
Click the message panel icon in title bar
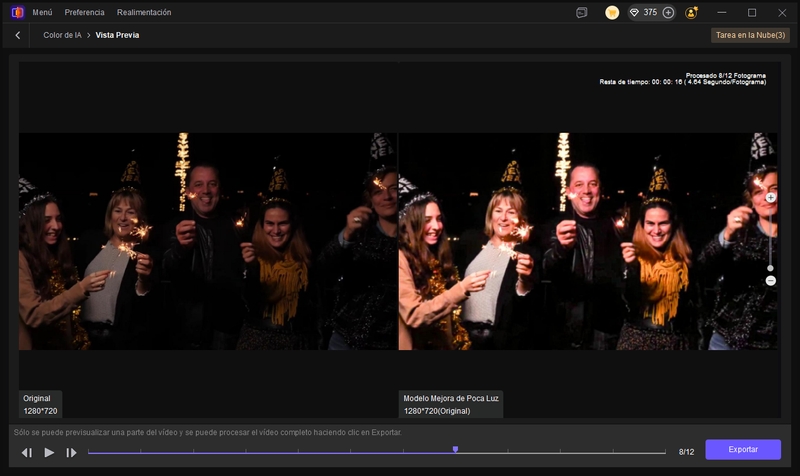pyautogui.click(x=582, y=13)
